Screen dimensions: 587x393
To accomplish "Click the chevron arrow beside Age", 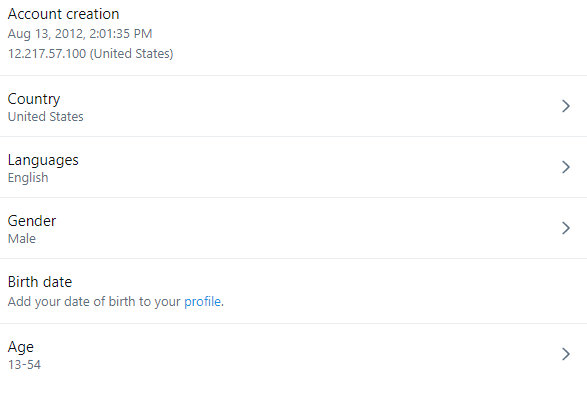I will [x=566, y=354].
